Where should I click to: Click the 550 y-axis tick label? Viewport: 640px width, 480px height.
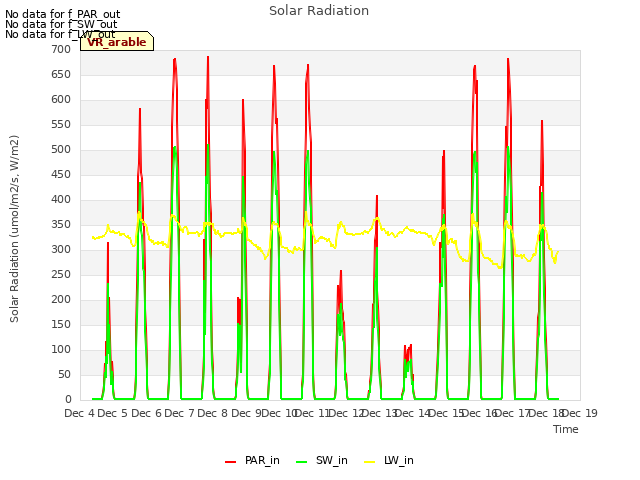(61, 125)
